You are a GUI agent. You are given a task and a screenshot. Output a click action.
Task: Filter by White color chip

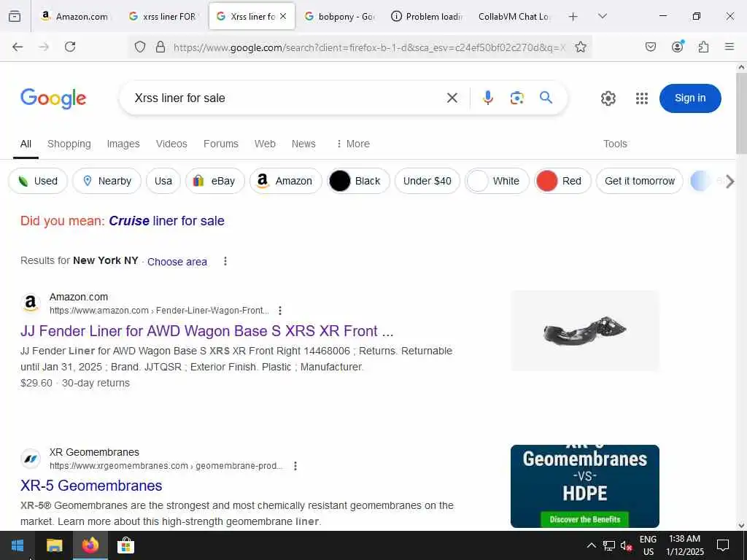(497, 181)
